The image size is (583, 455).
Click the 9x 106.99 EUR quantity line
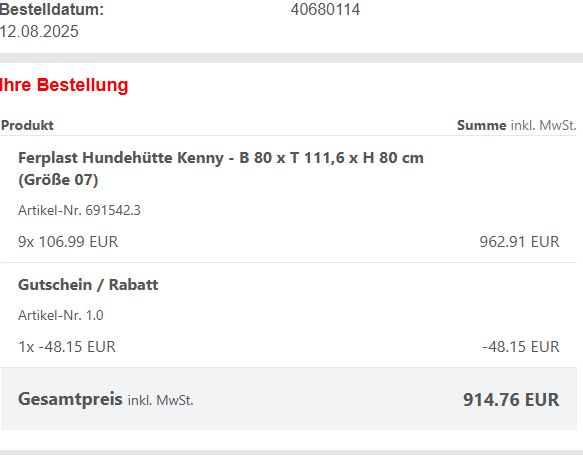[x=68, y=242]
